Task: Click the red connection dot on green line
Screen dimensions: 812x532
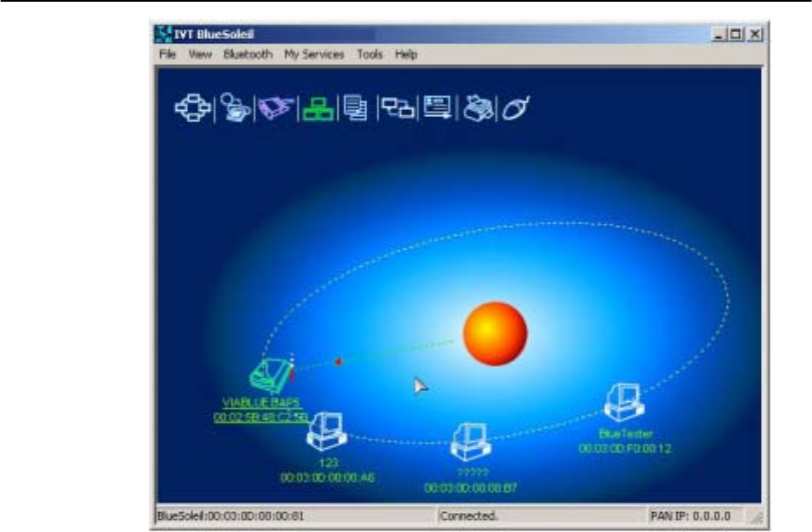Action: 338,361
